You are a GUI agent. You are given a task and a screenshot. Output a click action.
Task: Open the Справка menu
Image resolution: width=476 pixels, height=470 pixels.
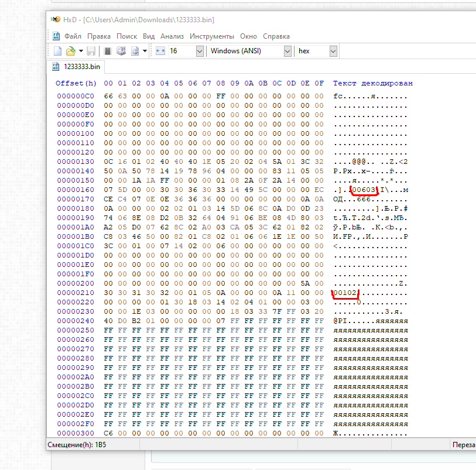pyautogui.click(x=276, y=36)
